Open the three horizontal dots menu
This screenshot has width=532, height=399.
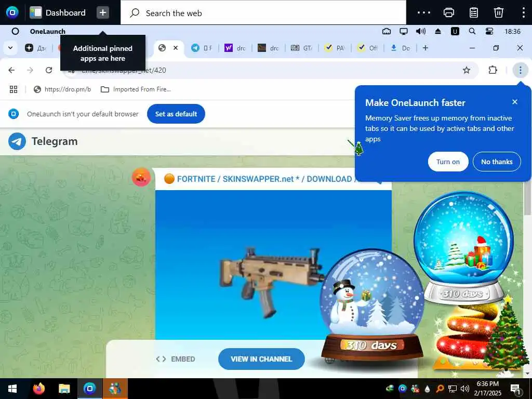click(424, 12)
